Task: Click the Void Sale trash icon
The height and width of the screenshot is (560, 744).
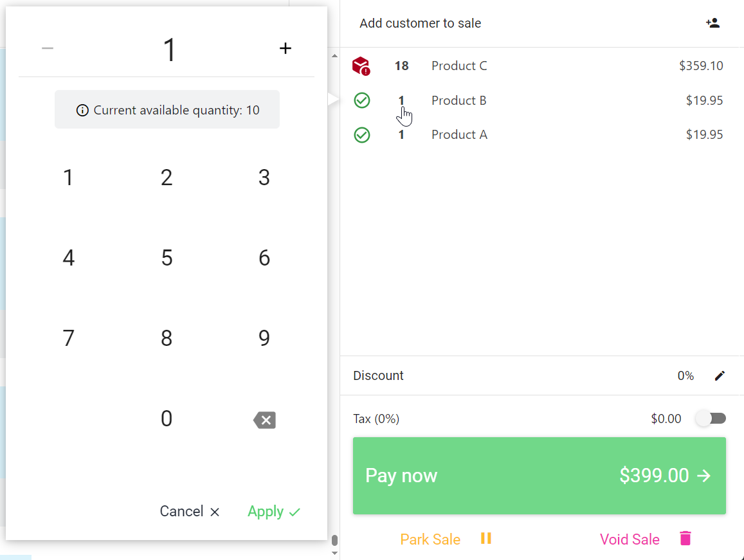Action: 685,538
